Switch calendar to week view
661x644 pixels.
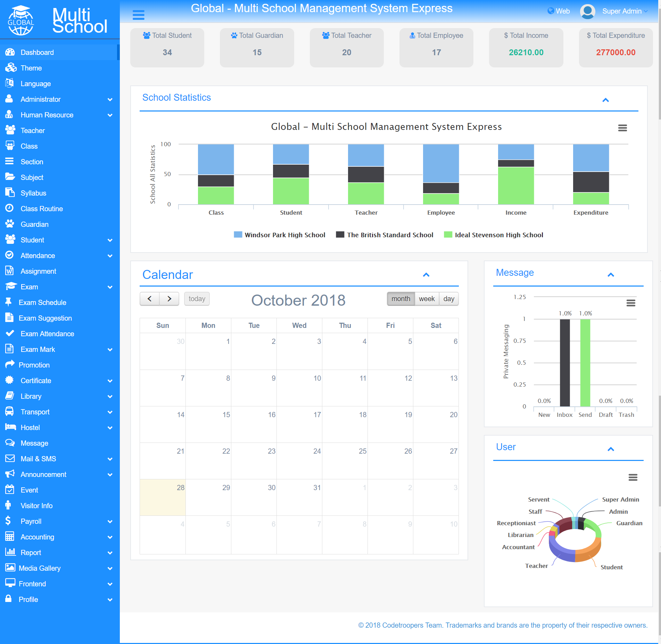point(427,299)
